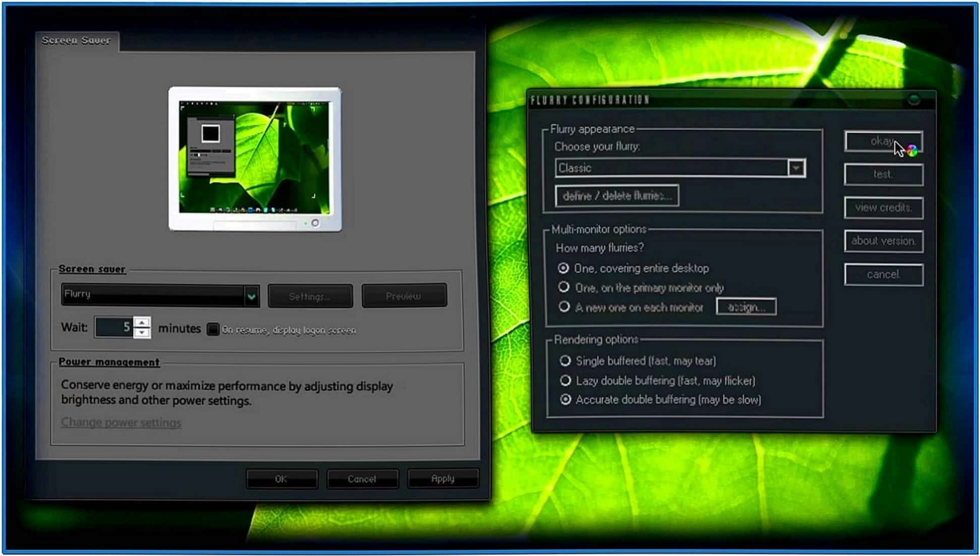Select 'One, covering entire desktop' option

click(563, 268)
